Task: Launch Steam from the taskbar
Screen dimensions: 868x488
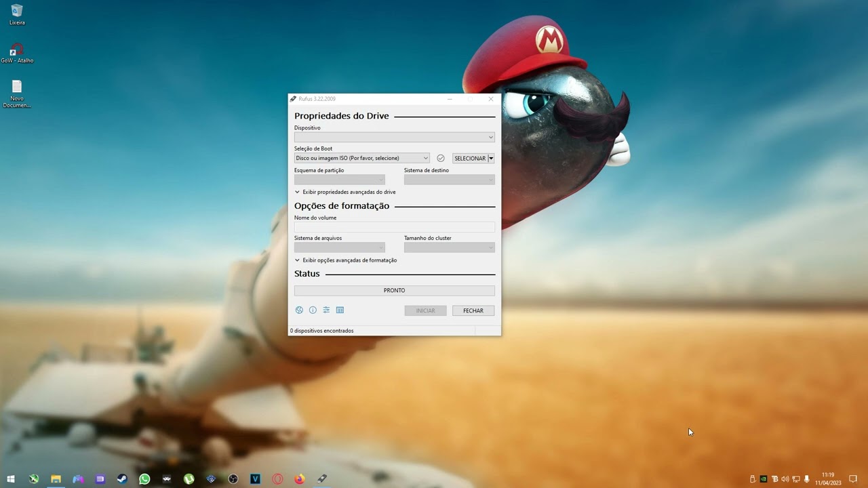Action: pos(122,479)
